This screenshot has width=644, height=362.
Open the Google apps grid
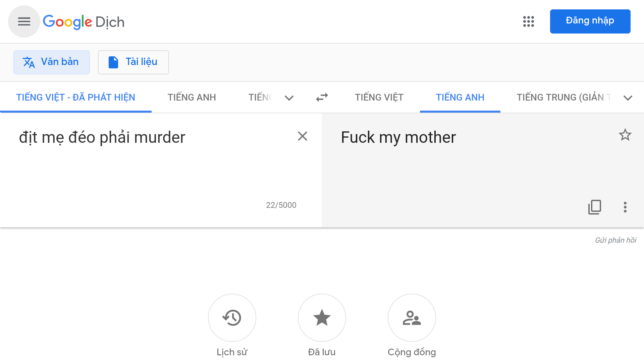(529, 21)
